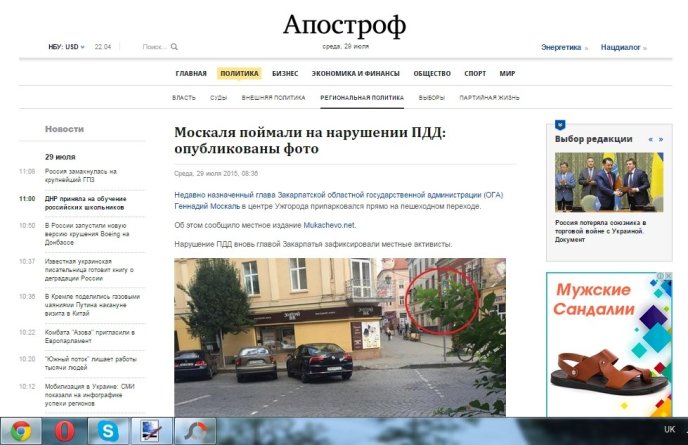Open news 'Мобилизация в Украине' infographic
The width and height of the screenshot is (688, 445).
pyautogui.click(x=90, y=395)
